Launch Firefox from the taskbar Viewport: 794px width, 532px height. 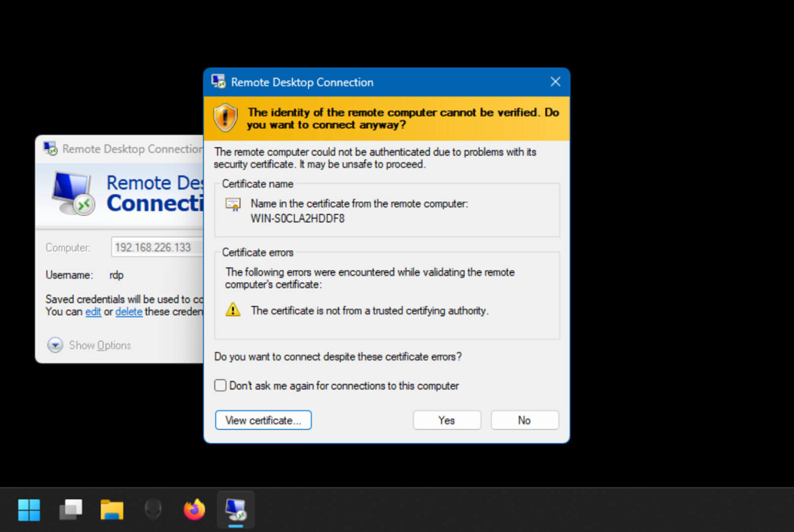click(194, 509)
